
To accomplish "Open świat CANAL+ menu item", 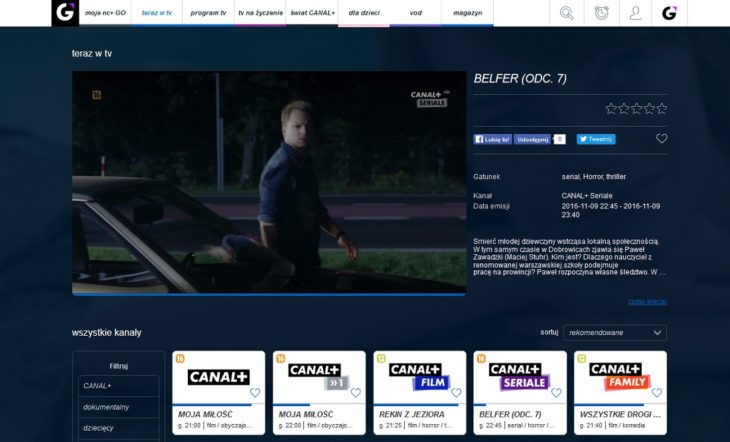I will [312, 13].
